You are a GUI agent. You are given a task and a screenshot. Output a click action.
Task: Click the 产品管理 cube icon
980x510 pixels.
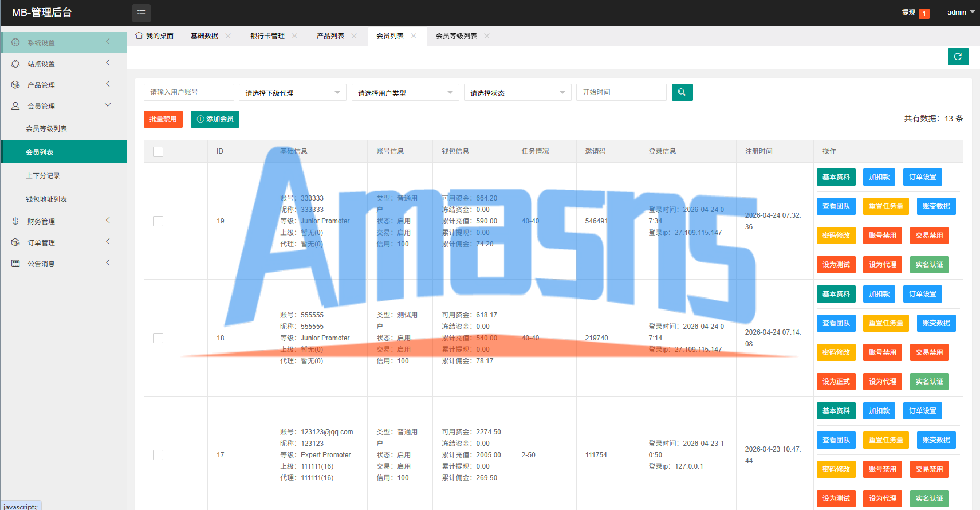15,85
